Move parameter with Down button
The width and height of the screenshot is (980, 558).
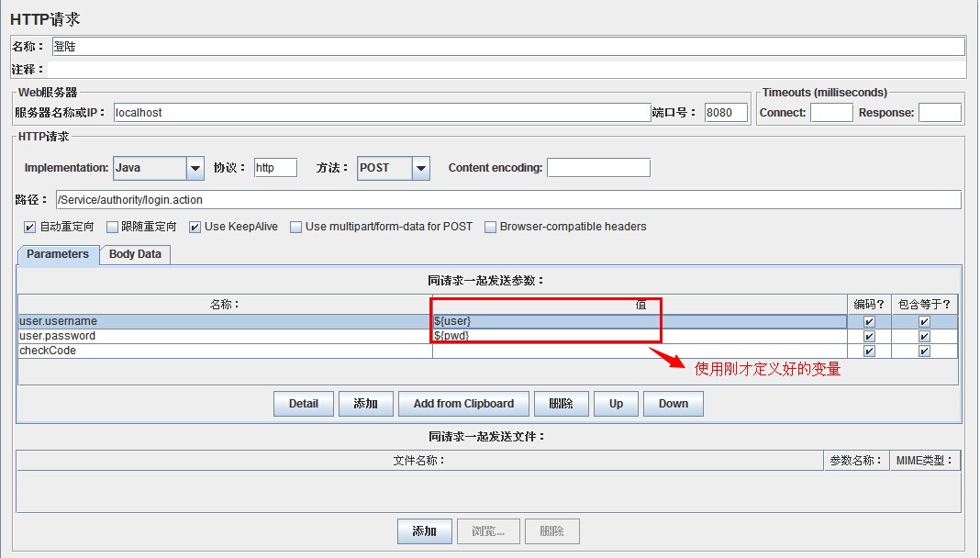pyautogui.click(x=674, y=404)
